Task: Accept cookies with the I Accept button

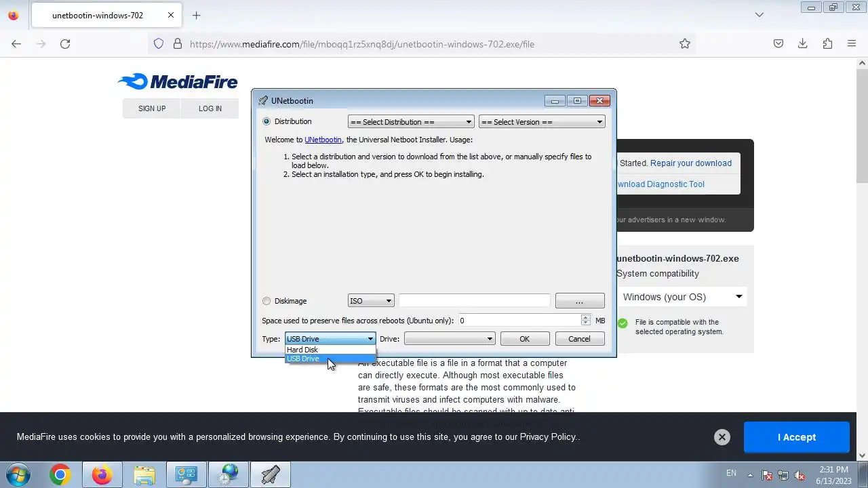Action: pos(797,437)
